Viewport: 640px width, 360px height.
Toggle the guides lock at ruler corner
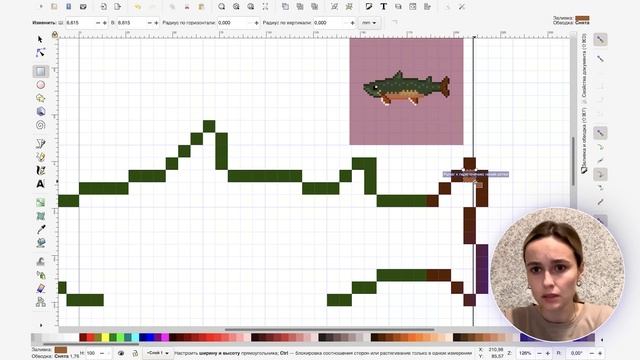55,35
